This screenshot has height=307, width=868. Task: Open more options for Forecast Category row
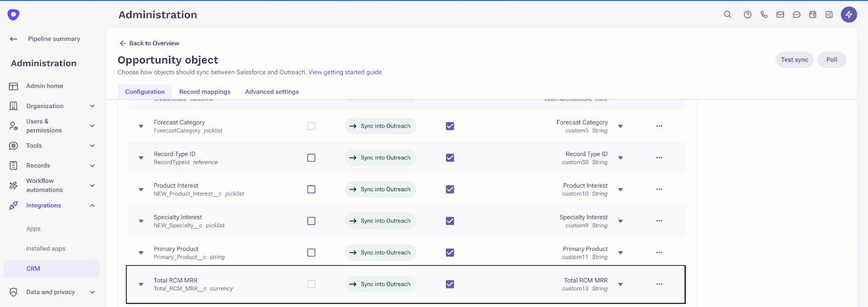(x=659, y=126)
